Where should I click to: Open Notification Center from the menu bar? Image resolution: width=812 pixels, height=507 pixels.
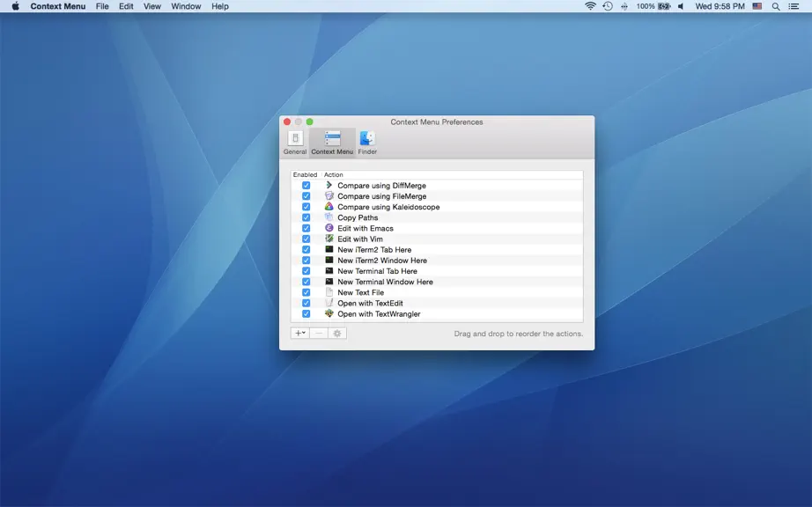click(794, 6)
